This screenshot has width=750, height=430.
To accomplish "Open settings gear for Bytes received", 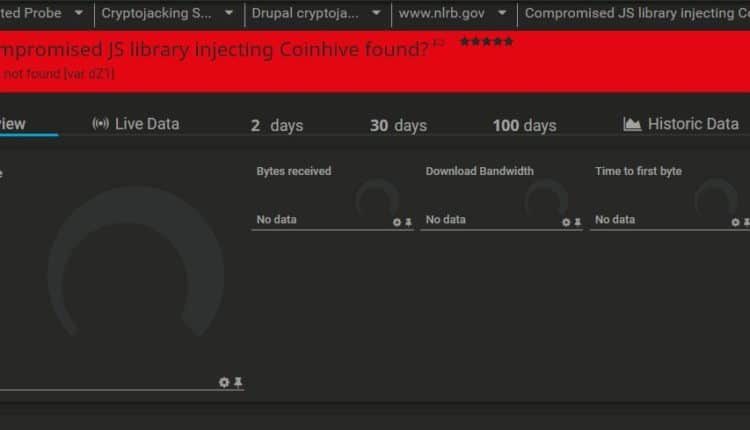I will pos(397,222).
